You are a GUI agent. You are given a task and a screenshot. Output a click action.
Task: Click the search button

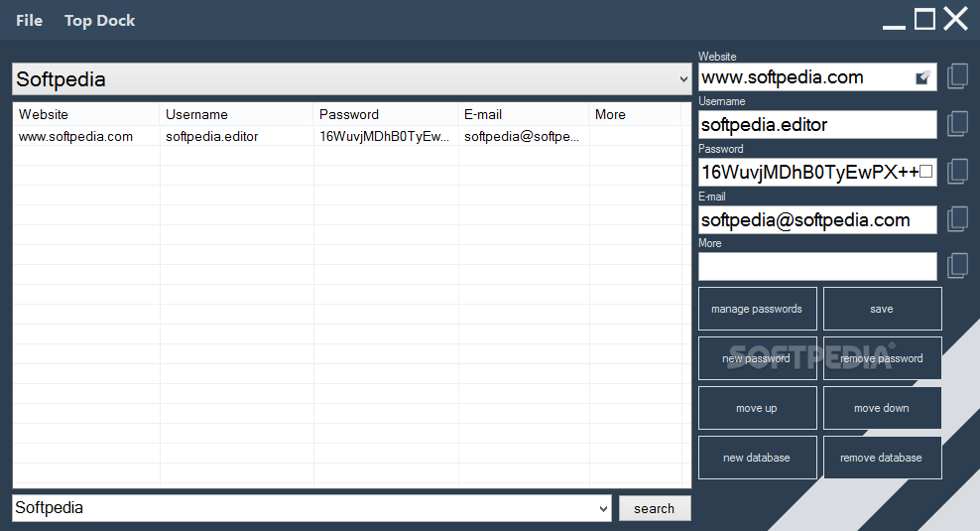click(x=655, y=508)
